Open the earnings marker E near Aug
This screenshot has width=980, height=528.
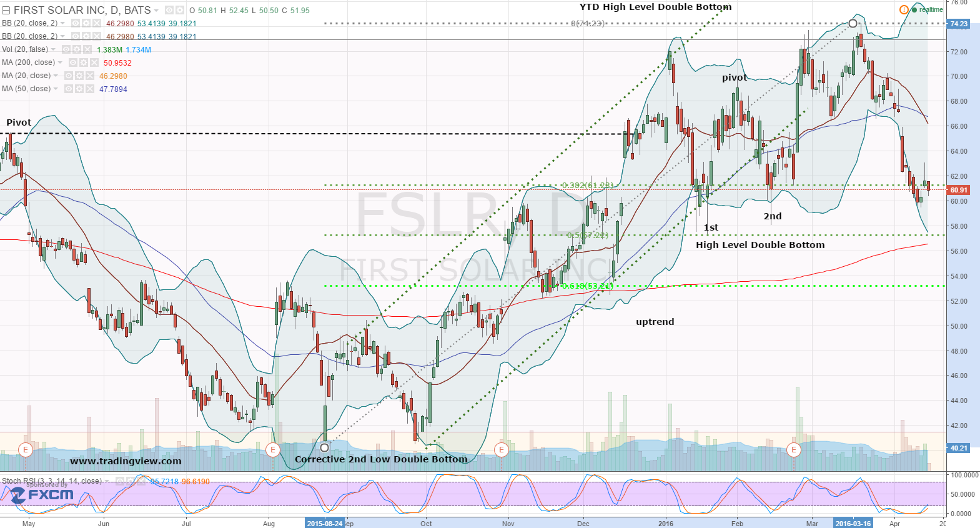[x=272, y=450]
